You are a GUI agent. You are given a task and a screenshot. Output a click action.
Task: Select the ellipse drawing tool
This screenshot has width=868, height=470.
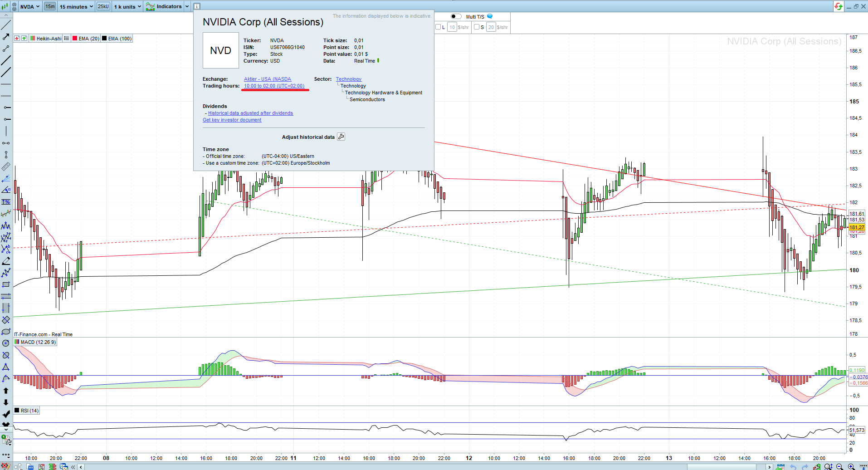(6, 332)
